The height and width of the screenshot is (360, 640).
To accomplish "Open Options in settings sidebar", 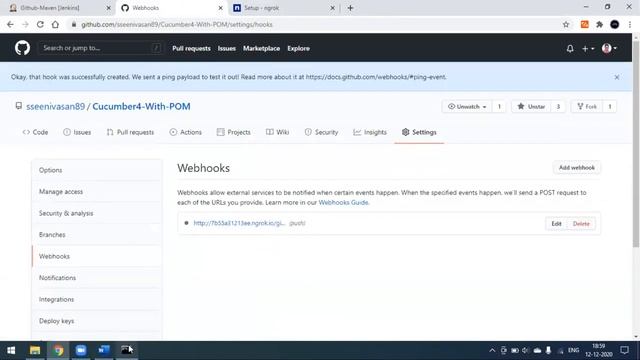I will pos(97,170).
